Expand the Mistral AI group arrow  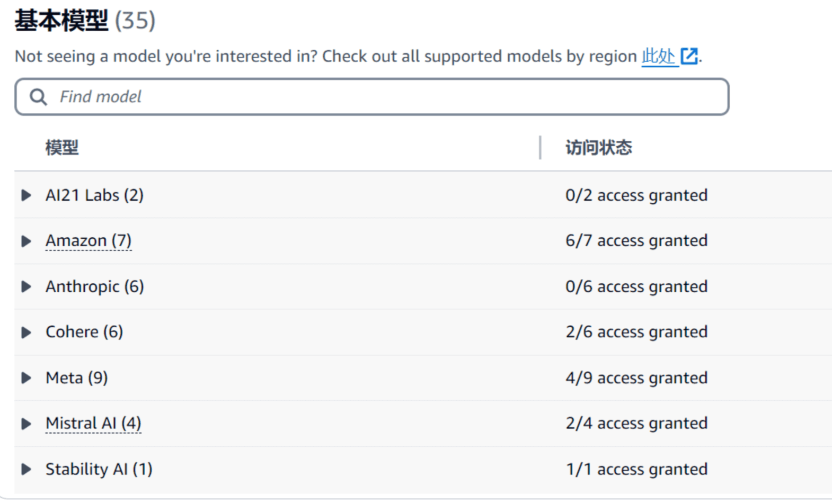[x=26, y=424]
